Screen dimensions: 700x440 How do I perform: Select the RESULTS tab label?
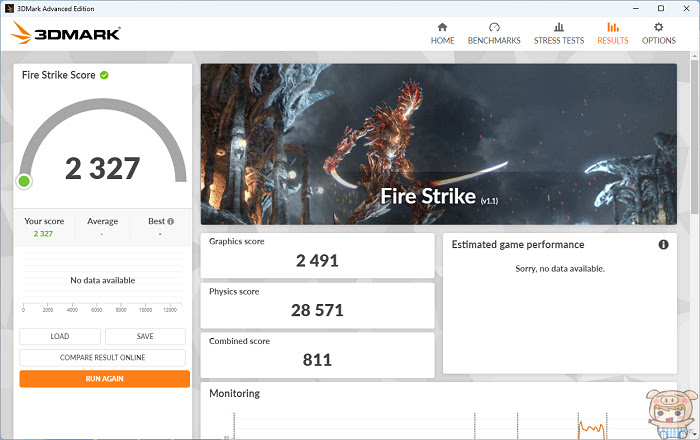(x=613, y=41)
